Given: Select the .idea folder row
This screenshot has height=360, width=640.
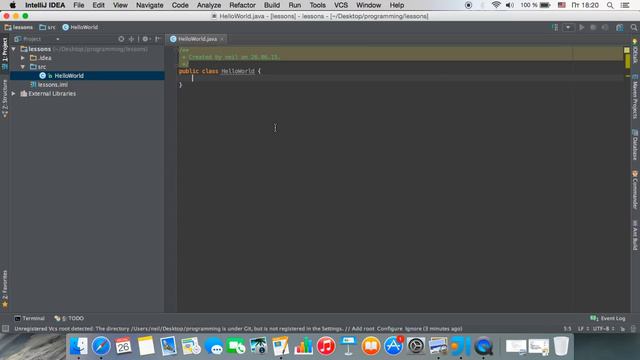Looking at the screenshot, I should click(87, 58).
